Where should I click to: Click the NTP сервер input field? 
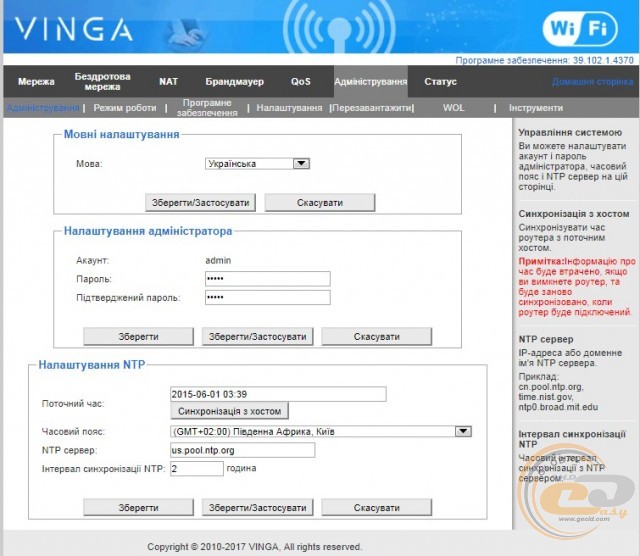click(242, 450)
